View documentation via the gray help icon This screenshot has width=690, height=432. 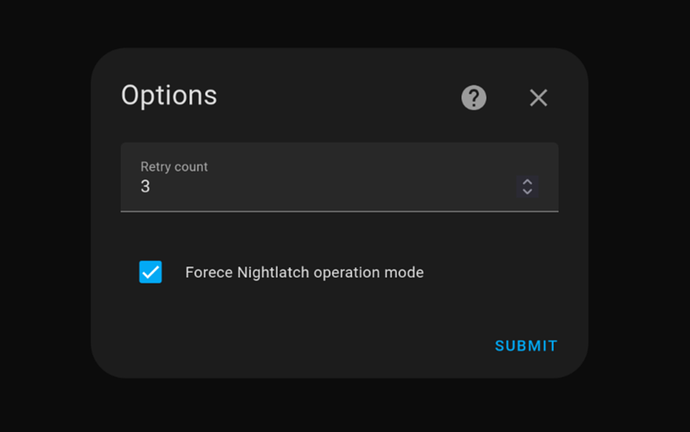pyautogui.click(x=473, y=98)
